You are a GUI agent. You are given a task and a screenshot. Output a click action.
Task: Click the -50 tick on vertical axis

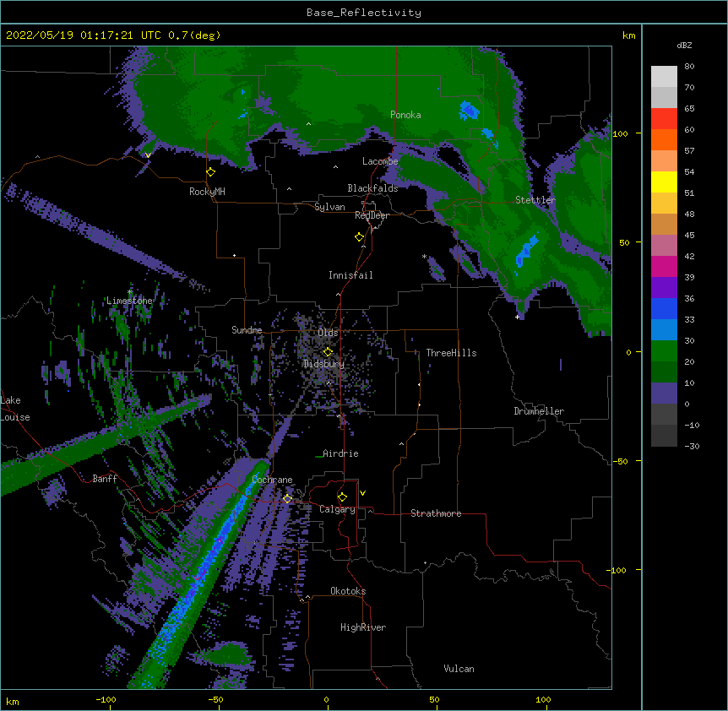point(620,461)
